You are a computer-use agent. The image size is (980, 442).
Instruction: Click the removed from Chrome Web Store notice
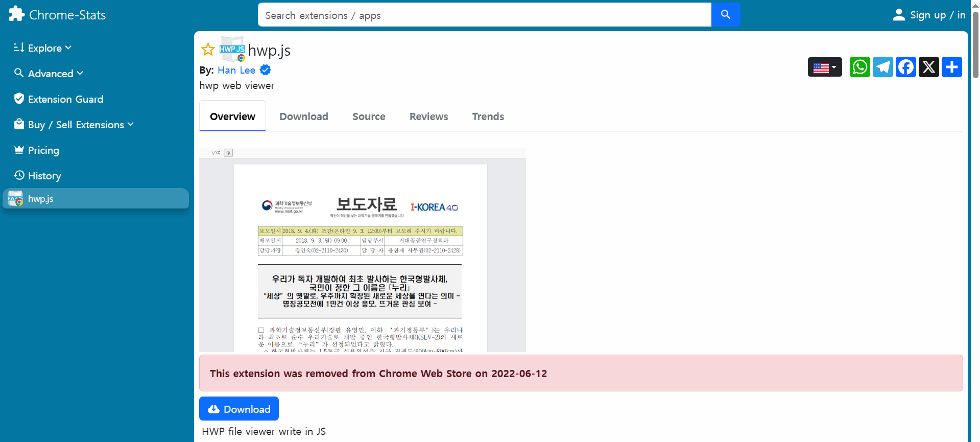pos(581,373)
